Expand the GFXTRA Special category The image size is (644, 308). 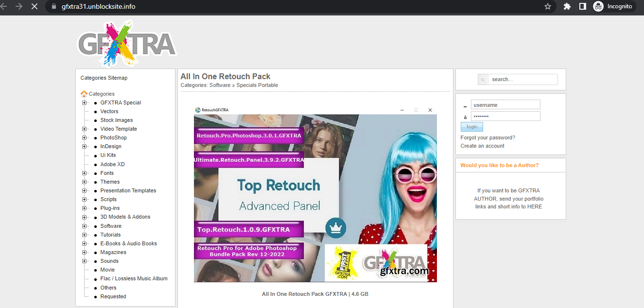(85, 103)
